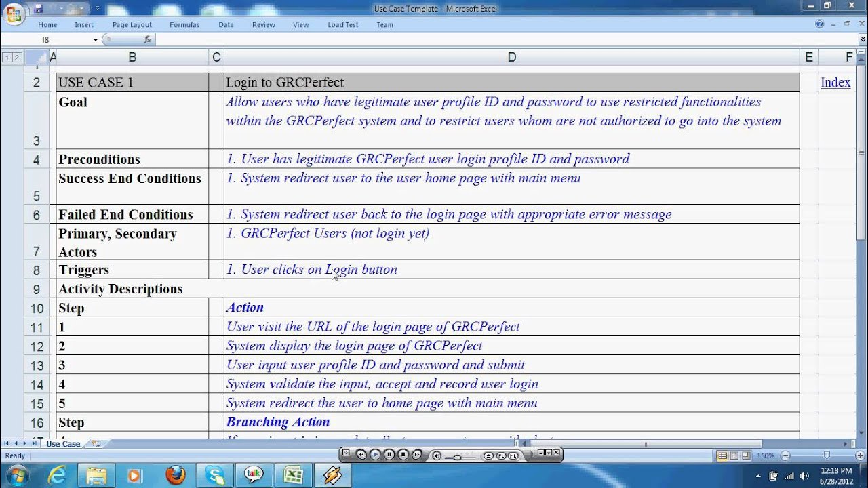868x488 pixels.
Task: Open Internet Explorer from taskbar
Action: [x=57, y=475]
